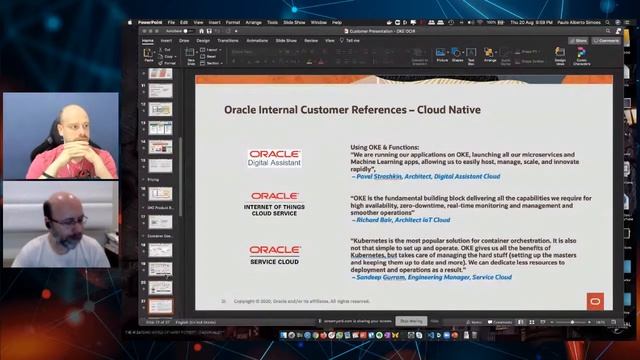Viewport: 640px width, 360px height.
Task: Open Design Ideas from the ribbon
Action: 560,56
